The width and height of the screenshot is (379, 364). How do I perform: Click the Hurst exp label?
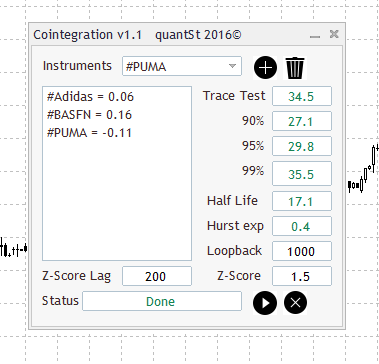point(235,226)
